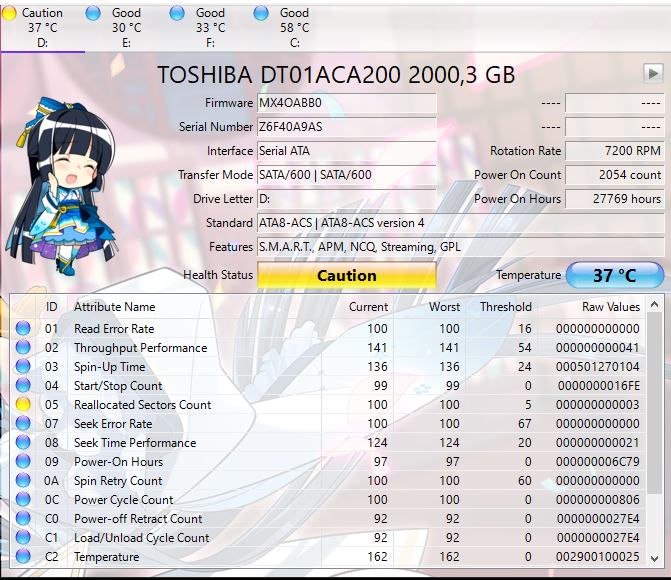Click the blue orb for Load/Unload Cycle Count
The width and height of the screenshot is (671, 580).
(x=23, y=537)
